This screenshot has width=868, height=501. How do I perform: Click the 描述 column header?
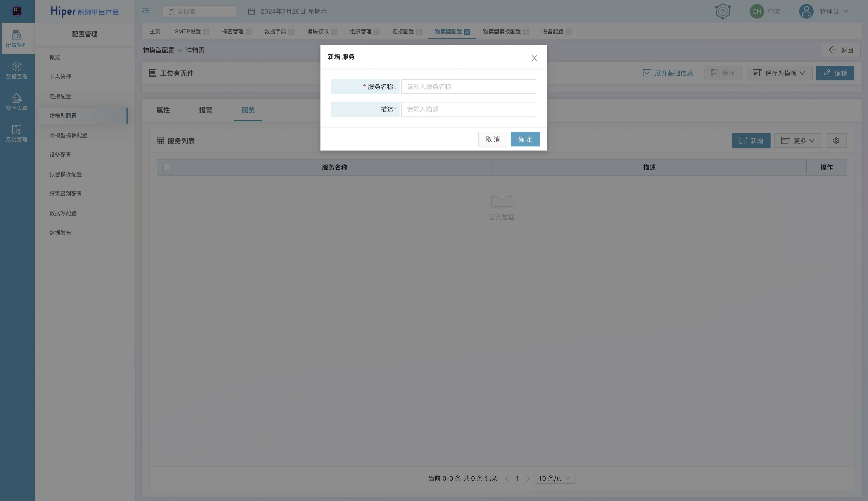(x=649, y=168)
